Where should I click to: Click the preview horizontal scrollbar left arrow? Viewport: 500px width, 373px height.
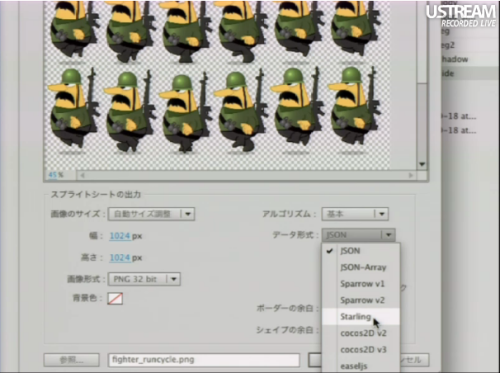(82, 175)
